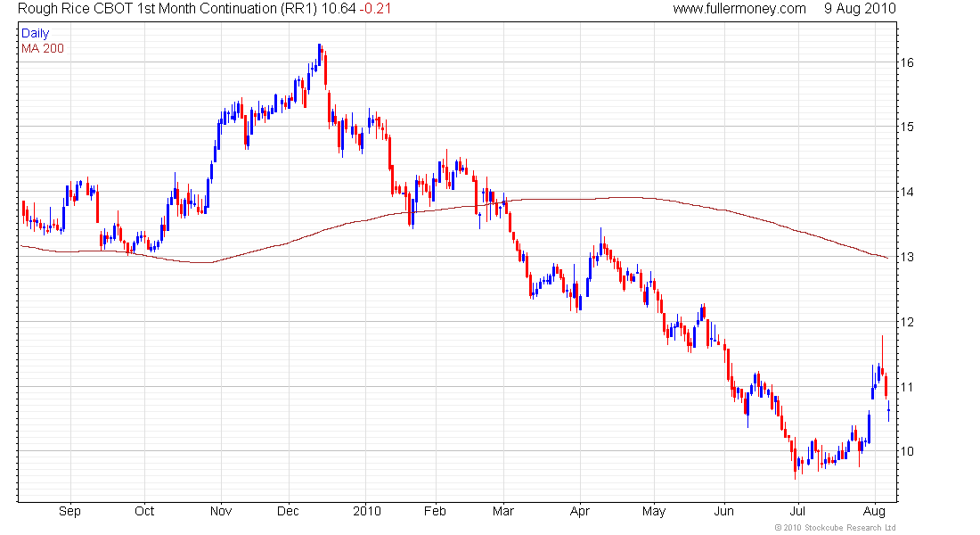
Task: Select the Apr month axis label
Action: point(580,511)
